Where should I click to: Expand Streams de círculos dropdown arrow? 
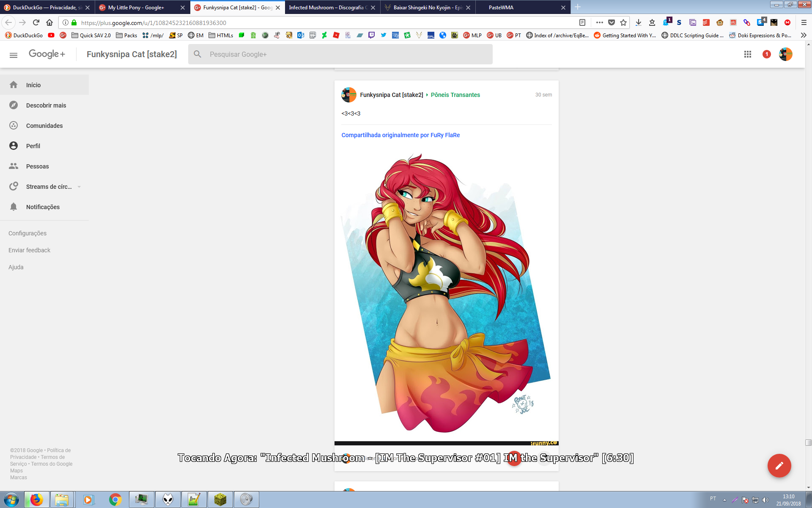point(79,187)
